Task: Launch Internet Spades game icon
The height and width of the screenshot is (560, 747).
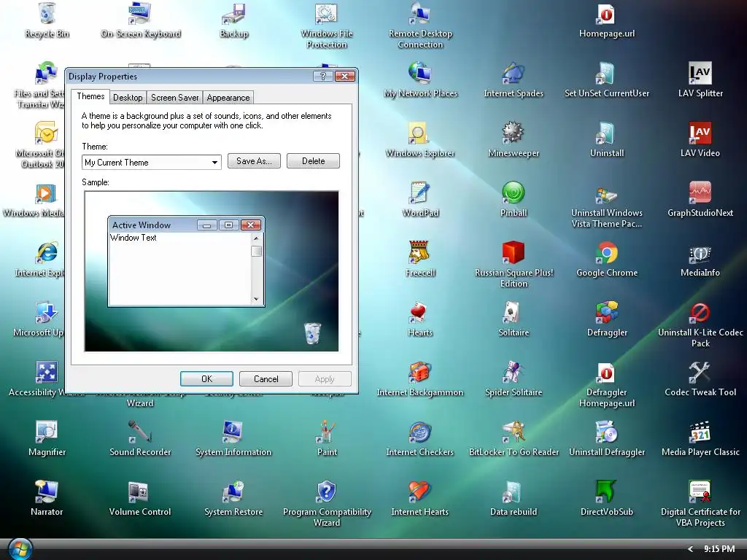Action: tap(514, 74)
